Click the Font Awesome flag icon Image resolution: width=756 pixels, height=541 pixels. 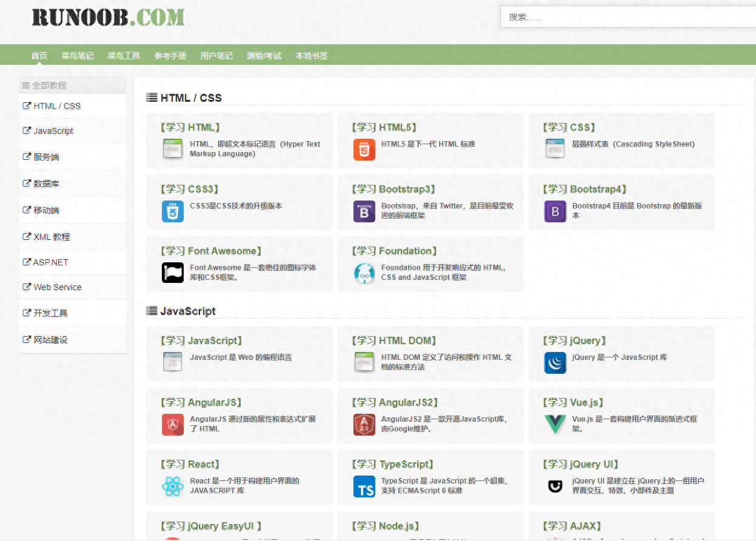click(x=173, y=273)
